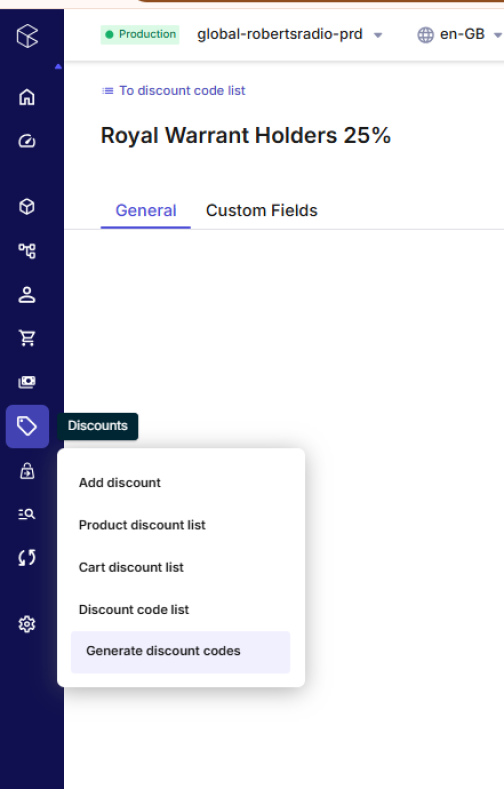Open the Standalone prices money icon
Viewport: 504px width, 789px height.
pyautogui.click(x=27, y=382)
